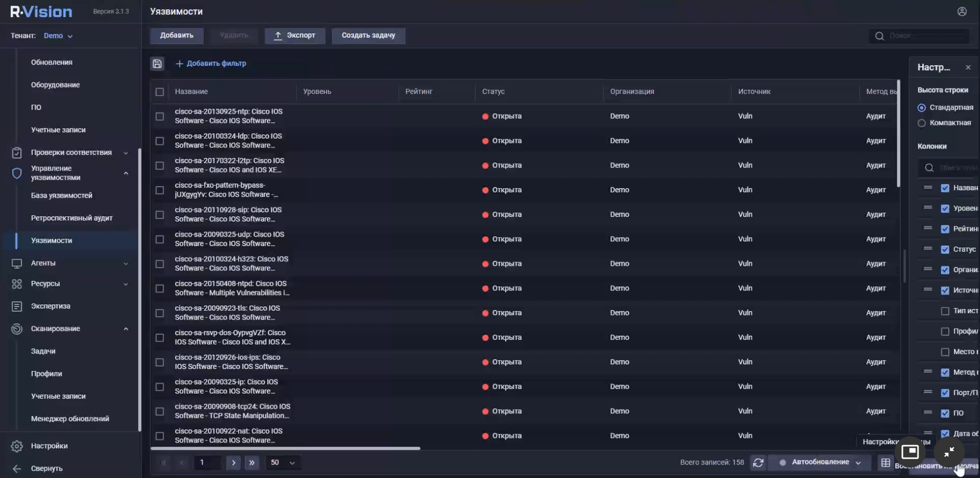Uncheck the Status column checkbox

coord(945,250)
